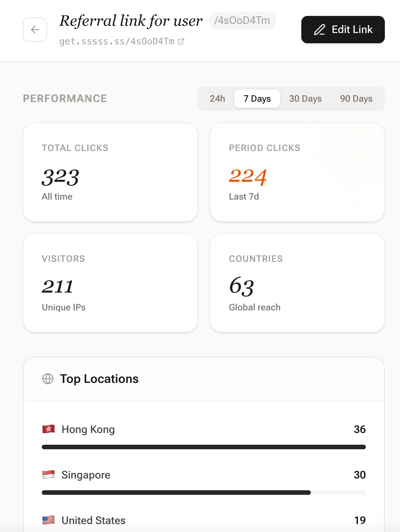The height and width of the screenshot is (532, 400).
Task: Select the Visitors stat card
Action: click(110, 283)
